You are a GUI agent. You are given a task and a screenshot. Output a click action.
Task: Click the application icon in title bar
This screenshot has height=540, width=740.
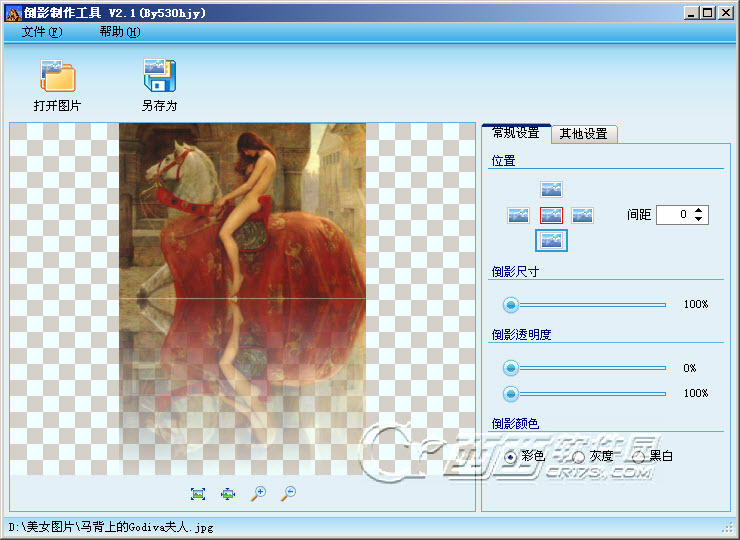pos(13,13)
